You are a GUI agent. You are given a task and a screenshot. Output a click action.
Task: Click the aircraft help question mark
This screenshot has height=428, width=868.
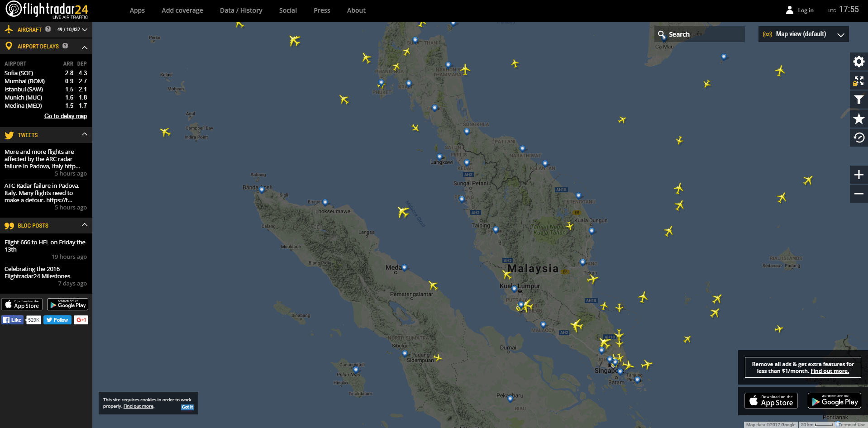(x=48, y=29)
